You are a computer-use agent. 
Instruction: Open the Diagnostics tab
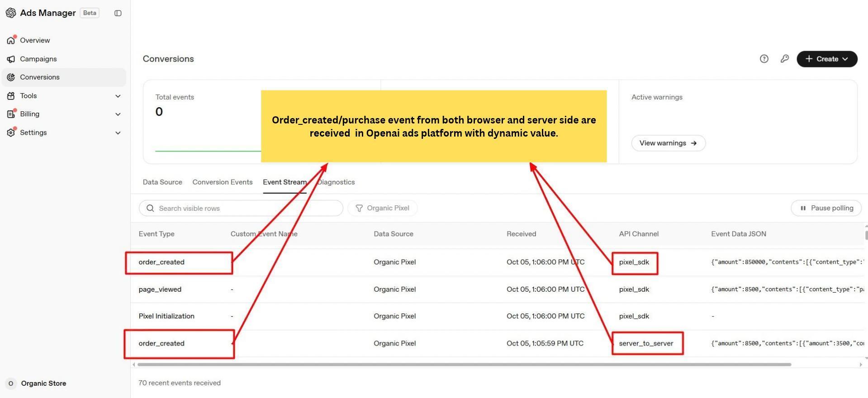click(x=336, y=182)
